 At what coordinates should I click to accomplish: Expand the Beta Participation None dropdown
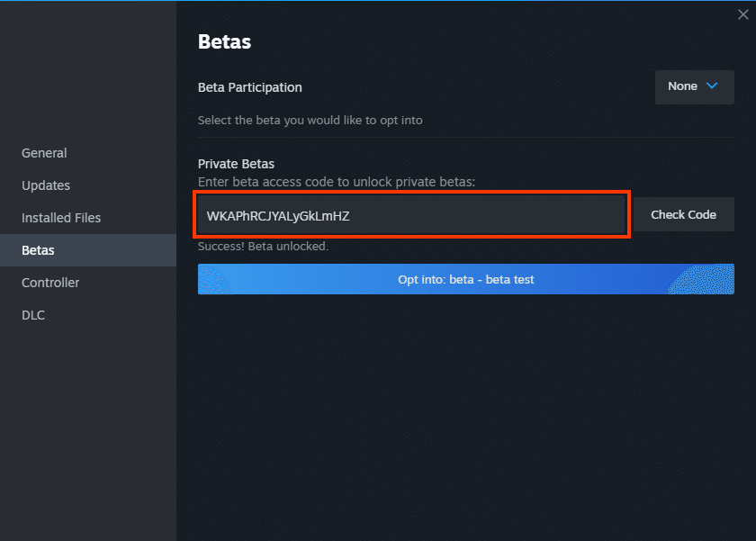pos(694,86)
